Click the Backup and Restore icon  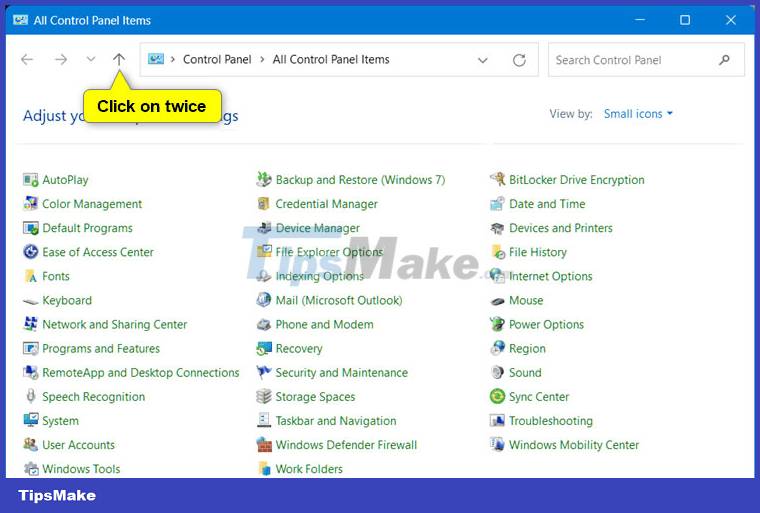(264, 179)
